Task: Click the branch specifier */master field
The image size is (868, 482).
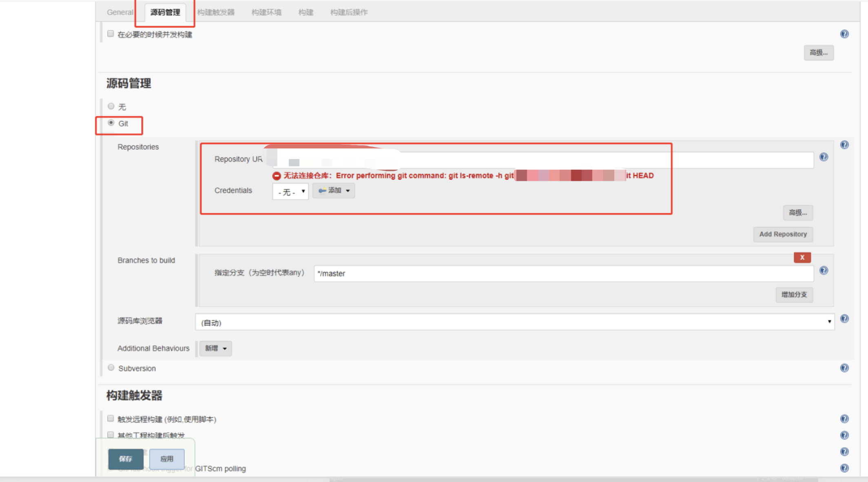Action: tap(563, 274)
